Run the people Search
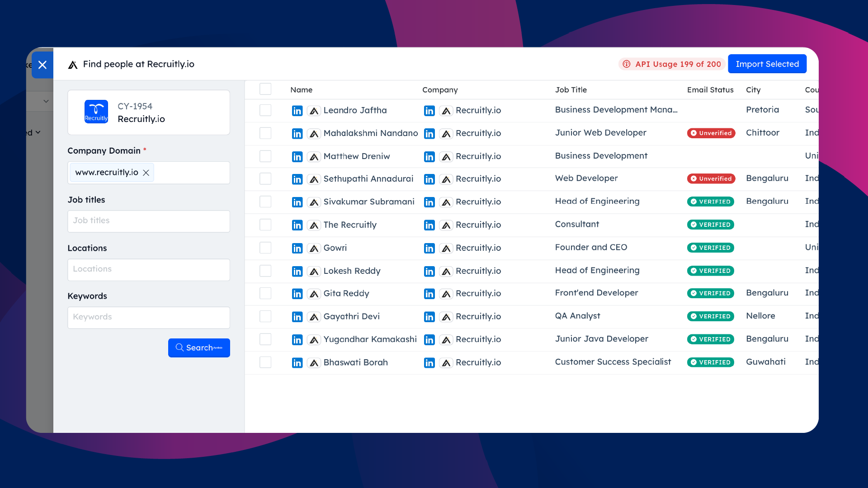This screenshot has height=488, width=868. tap(199, 348)
